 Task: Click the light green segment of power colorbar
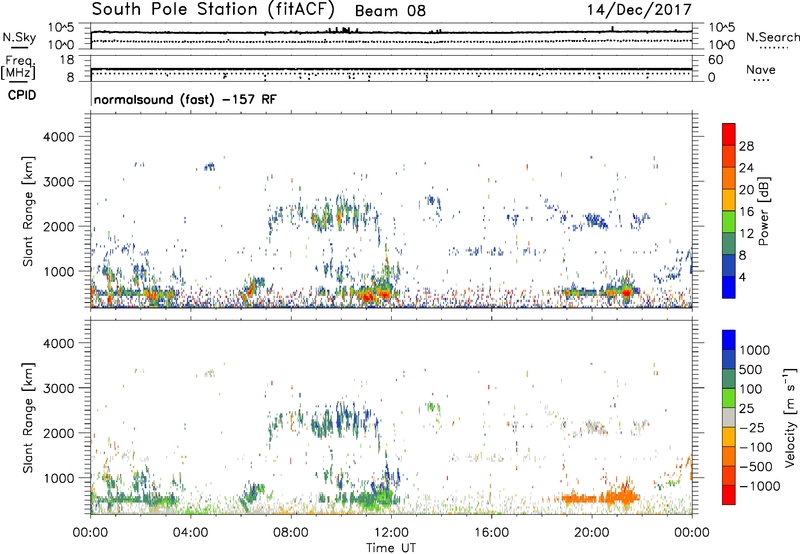(x=729, y=222)
